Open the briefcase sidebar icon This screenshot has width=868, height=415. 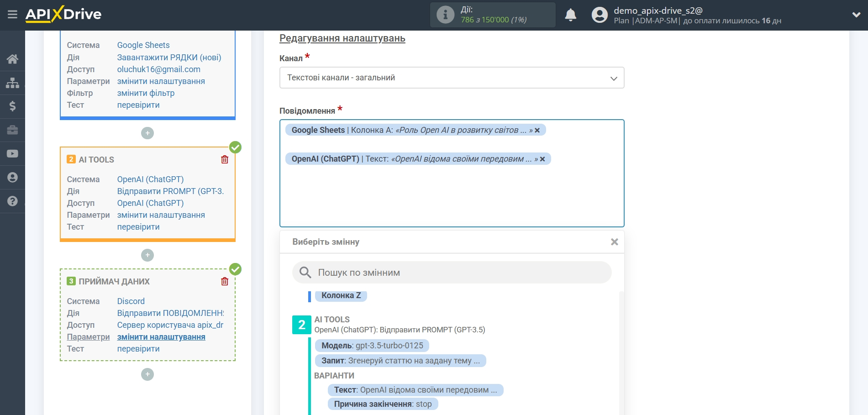click(12, 130)
